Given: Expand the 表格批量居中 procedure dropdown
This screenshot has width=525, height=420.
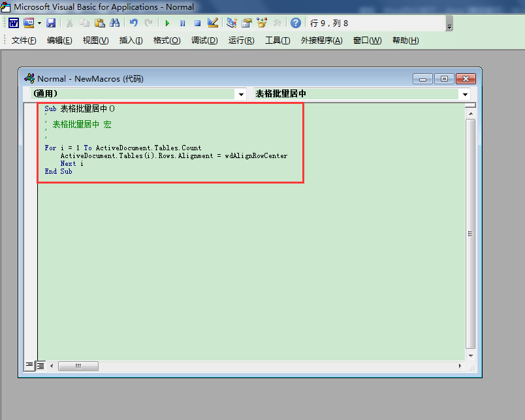Looking at the screenshot, I should pyautogui.click(x=465, y=94).
